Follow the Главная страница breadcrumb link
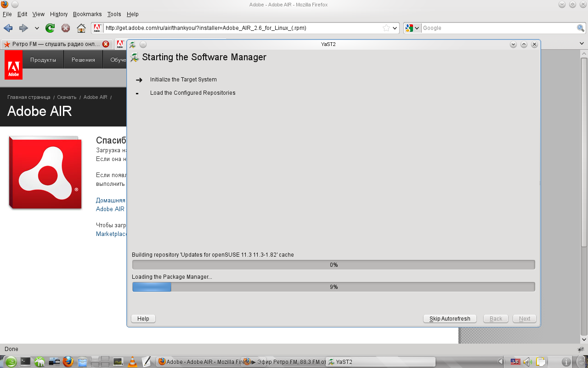Image resolution: width=588 pixels, height=368 pixels. [x=29, y=97]
